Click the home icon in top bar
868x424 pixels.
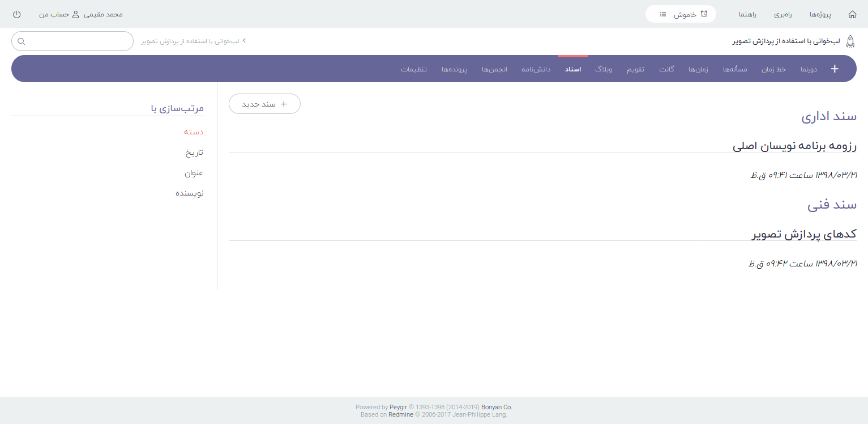pos(852,14)
